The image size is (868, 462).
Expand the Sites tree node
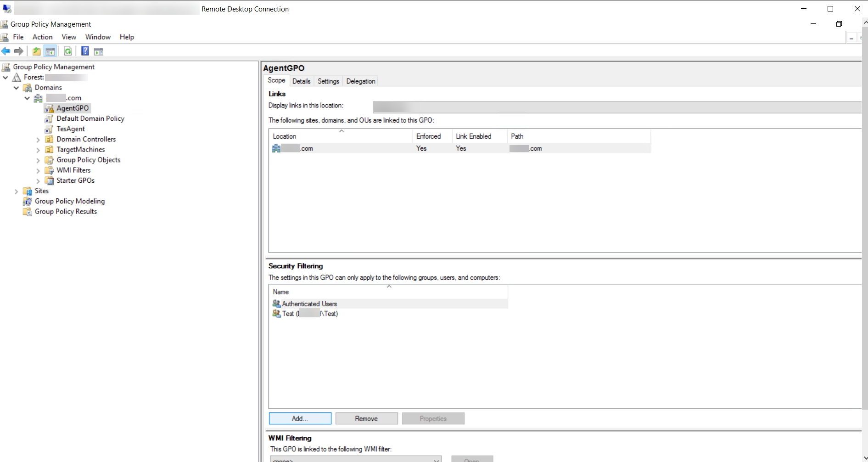coord(17,191)
